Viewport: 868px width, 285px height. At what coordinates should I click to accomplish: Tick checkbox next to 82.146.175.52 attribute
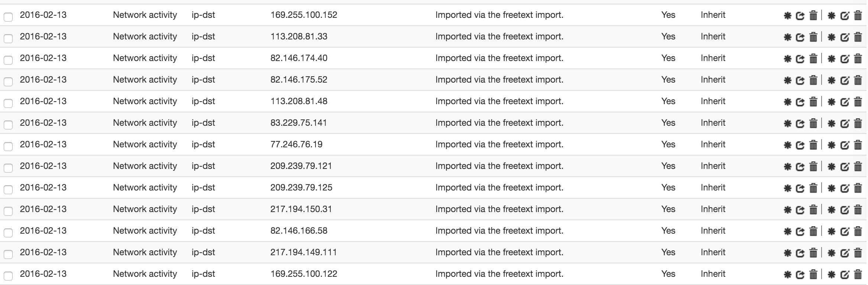(8, 81)
